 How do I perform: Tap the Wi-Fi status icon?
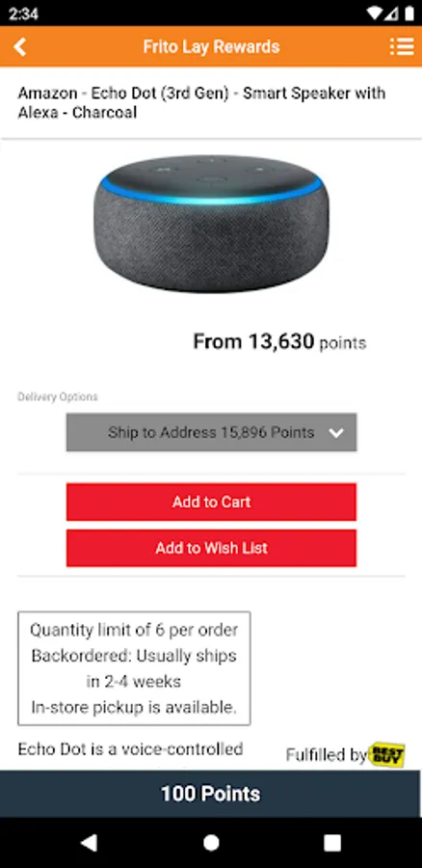(x=376, y=14)
